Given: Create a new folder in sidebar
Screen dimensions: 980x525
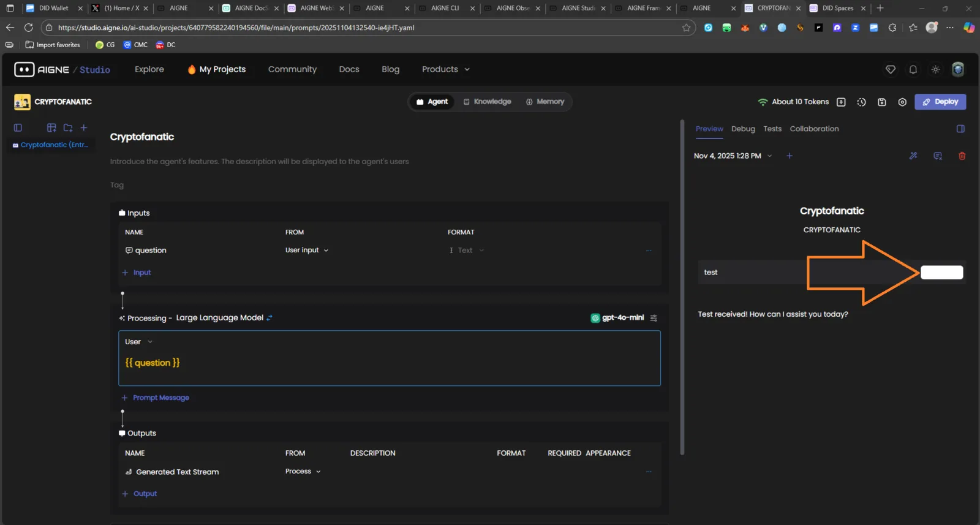Looking at the screenshot, I should [68, 128].
